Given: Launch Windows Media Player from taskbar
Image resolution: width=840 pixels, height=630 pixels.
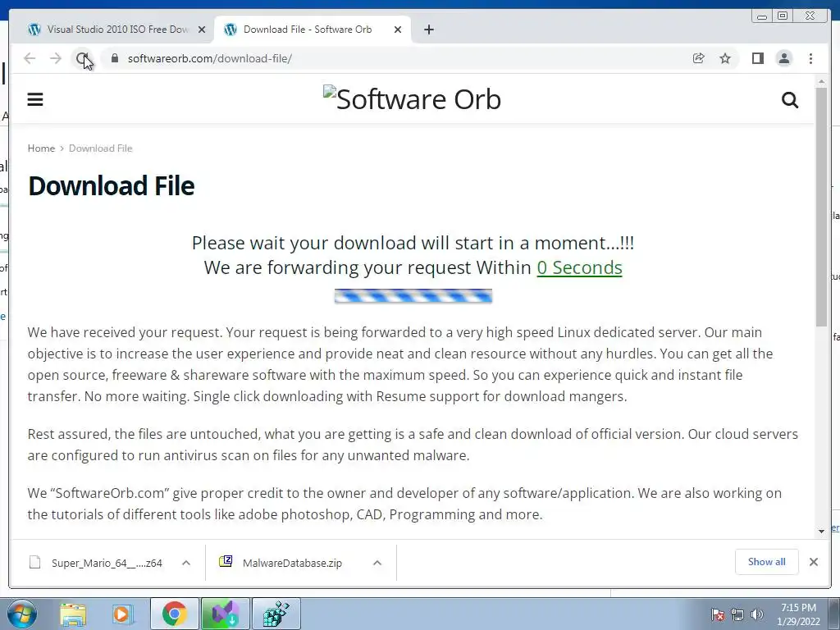Looking at the screenshot, I should click(x=121, y=614).
